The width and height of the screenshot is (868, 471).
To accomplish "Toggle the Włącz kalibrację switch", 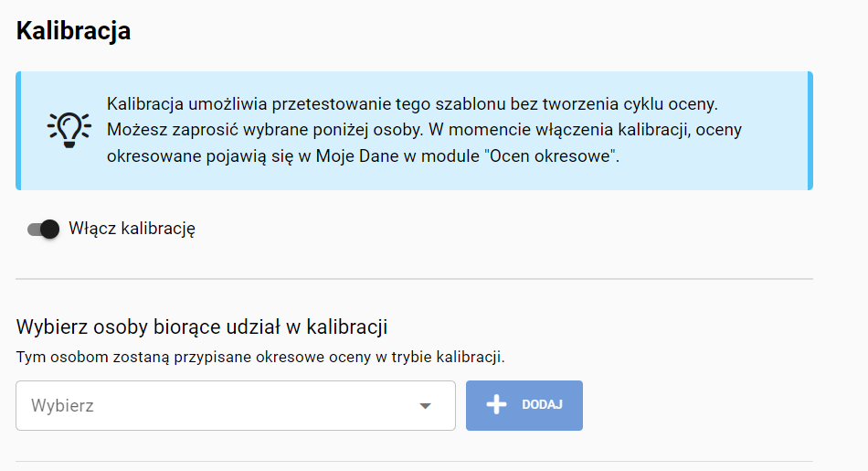I will point(44,229).
